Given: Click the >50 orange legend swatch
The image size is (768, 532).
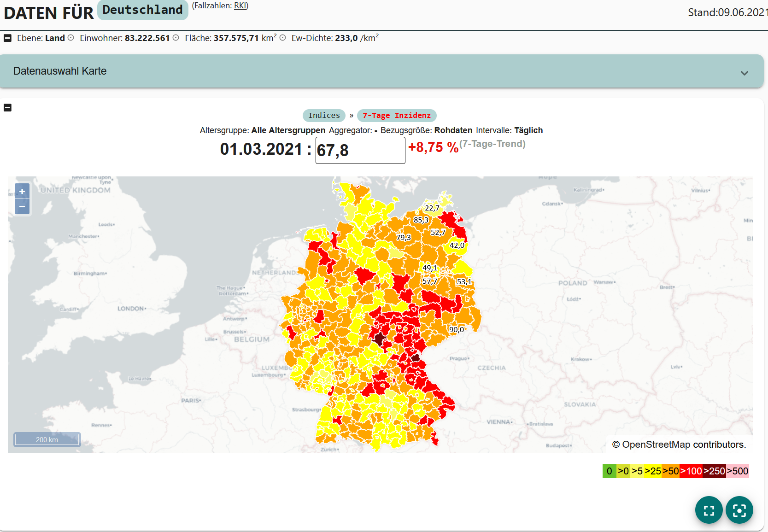Looking at the screenshot, I should [671, 471].
